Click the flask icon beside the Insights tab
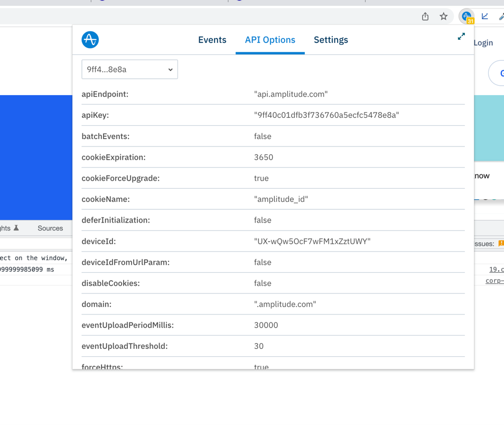Viewport: 504px width, 425px height. [16, 228]
